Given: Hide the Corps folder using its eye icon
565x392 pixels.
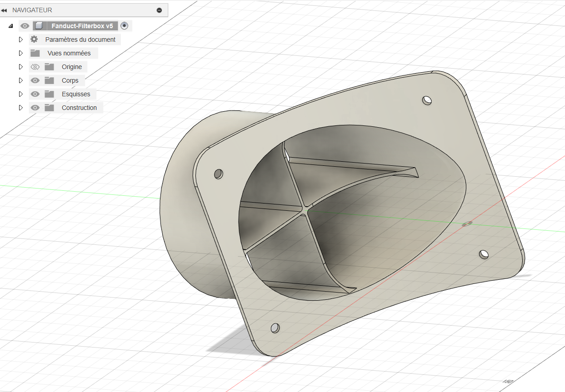Looking at the screenshot, I should coord(35,80).
